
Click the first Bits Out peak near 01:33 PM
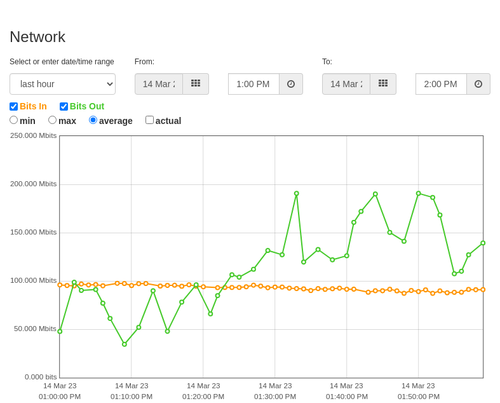[296, 193]
